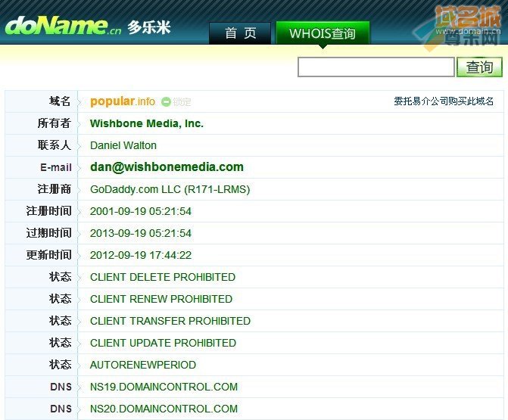The height and width of the screenshot is (420, 508).
Task: Select DNS entry NS19.DOMAINCONTROL.COM
Action: [164, 387]
